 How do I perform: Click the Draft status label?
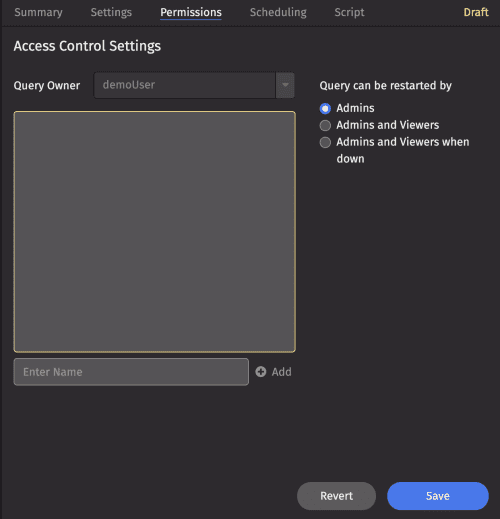[x=476, y=12]
